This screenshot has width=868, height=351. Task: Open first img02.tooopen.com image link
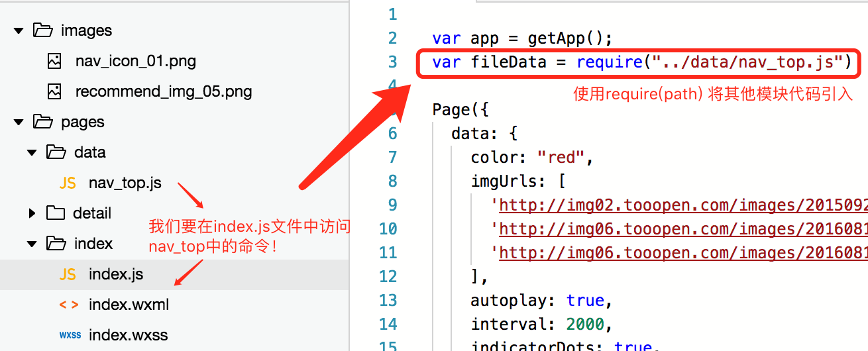683,205
